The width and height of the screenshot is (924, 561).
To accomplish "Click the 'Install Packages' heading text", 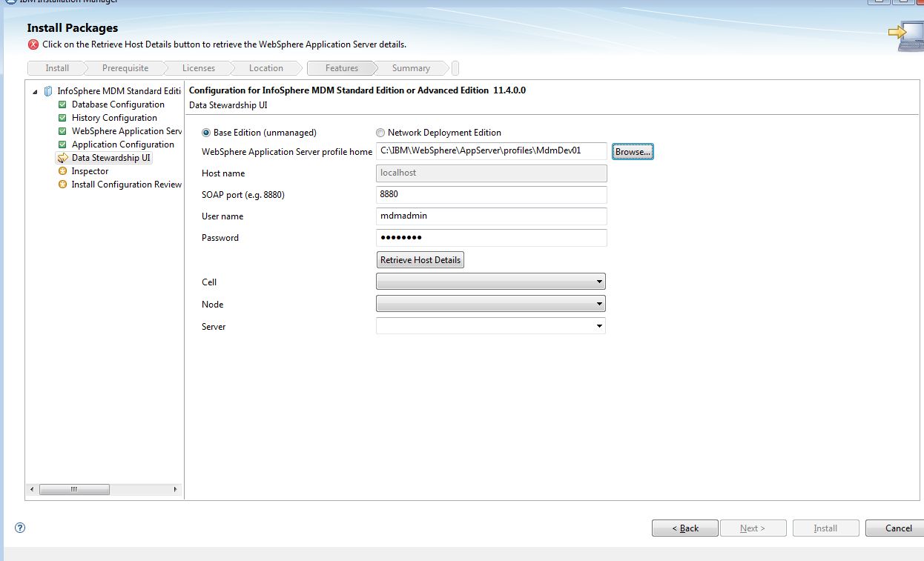I will [x=73, y=28].
